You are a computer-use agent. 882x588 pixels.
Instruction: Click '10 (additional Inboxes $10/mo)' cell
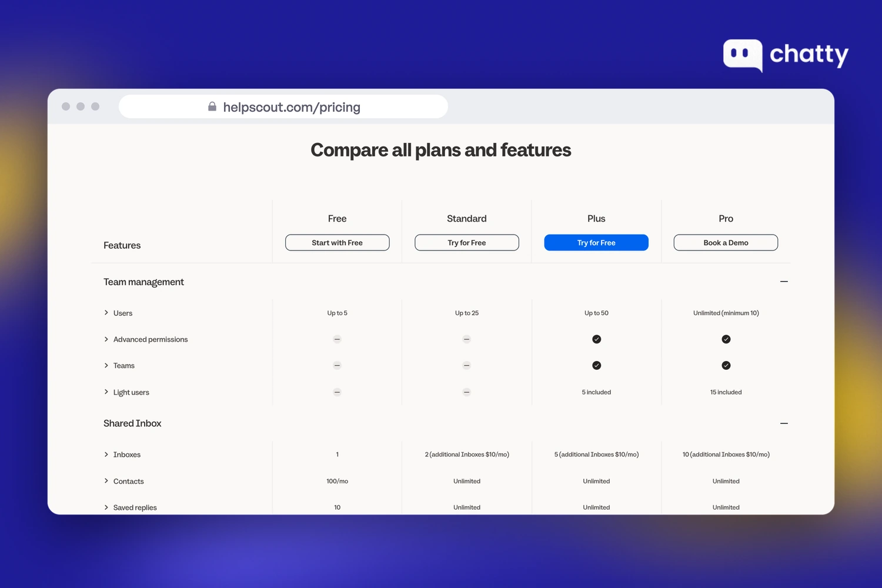tap(726, 455)
